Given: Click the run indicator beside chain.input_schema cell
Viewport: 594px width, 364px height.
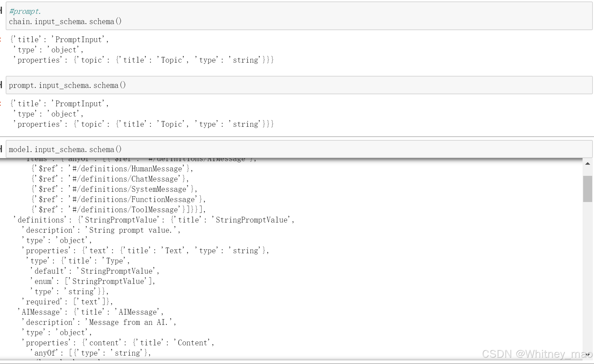Looking at the screenshot, I should point(1,11).
